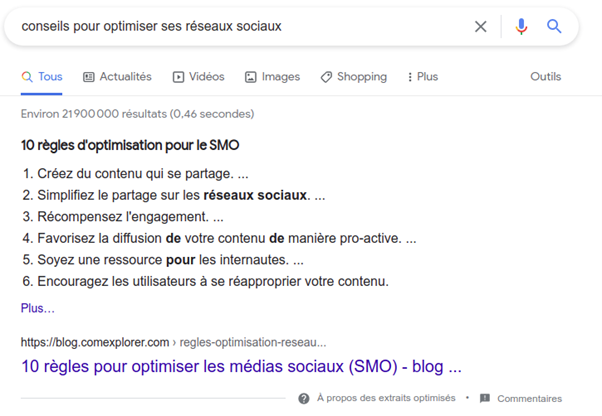Click the question mark help icon
Screen dimensions: 602x416
tap(304, 399)
